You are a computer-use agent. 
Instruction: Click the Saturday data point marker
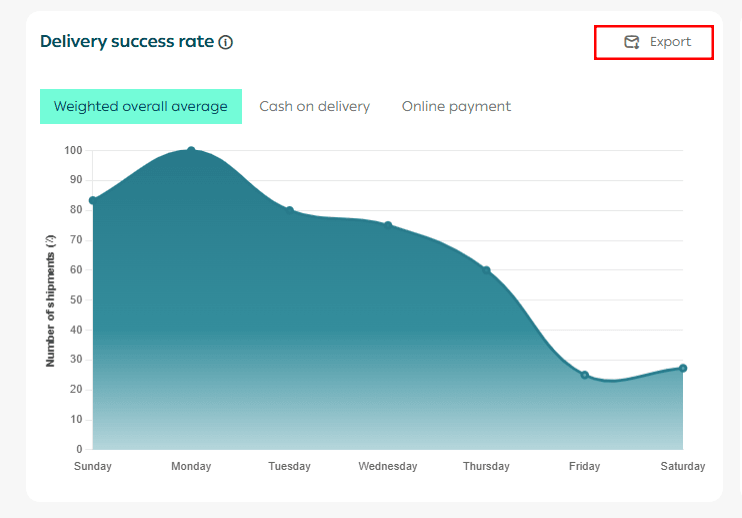(683, 368)
